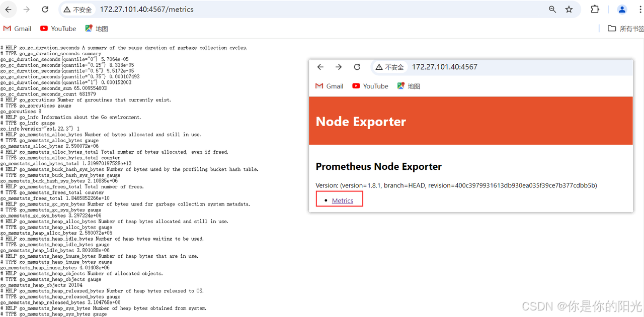Click the go_memstats_heap_objects 20104 line
This screenshot has height=317, width=644.
click(x=41, y=285)
